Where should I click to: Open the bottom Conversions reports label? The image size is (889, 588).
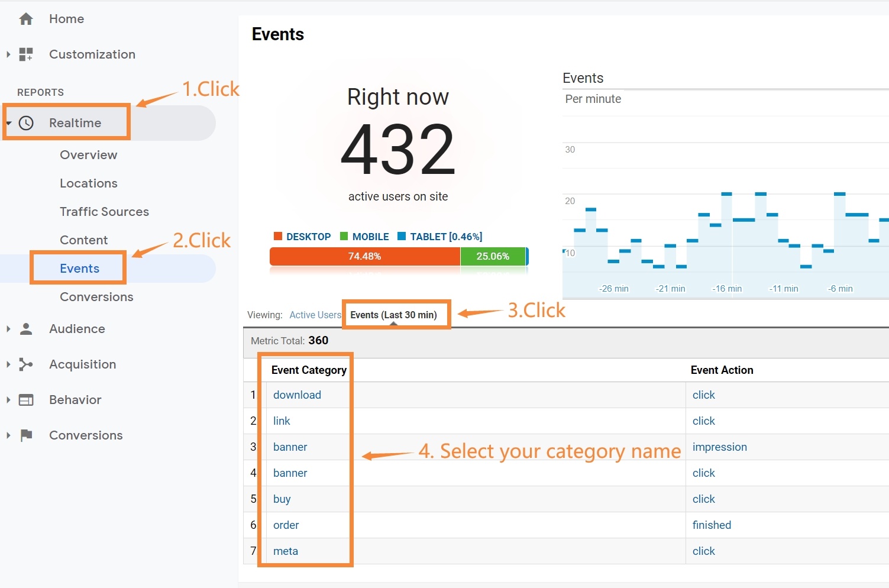tap(86, 435)
